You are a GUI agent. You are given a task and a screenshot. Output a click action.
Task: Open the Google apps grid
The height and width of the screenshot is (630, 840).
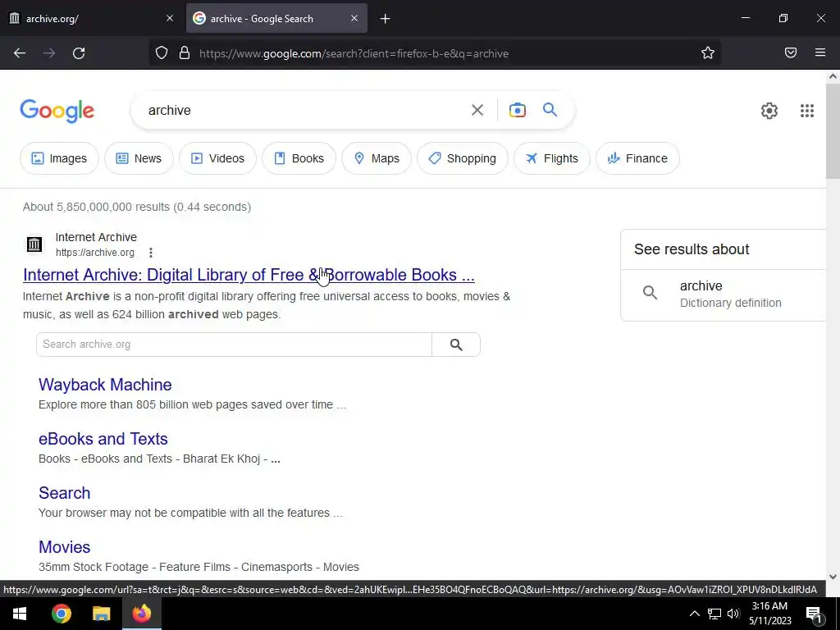point(807,111)
